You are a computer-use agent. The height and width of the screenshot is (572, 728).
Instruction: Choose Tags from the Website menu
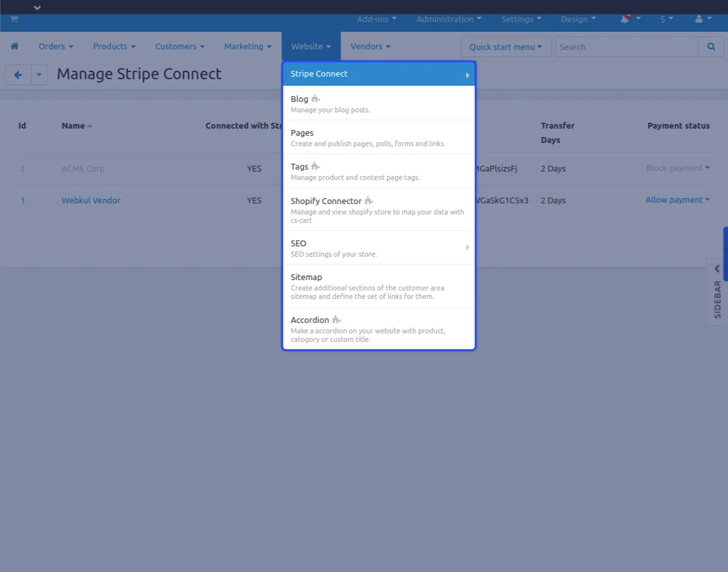pyautogui.click(x=379, y=172)
